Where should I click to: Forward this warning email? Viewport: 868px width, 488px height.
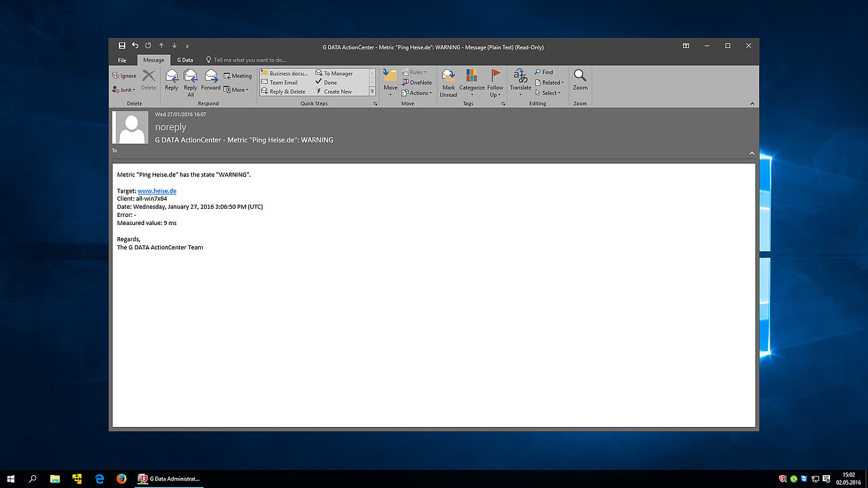coord(211,79)
